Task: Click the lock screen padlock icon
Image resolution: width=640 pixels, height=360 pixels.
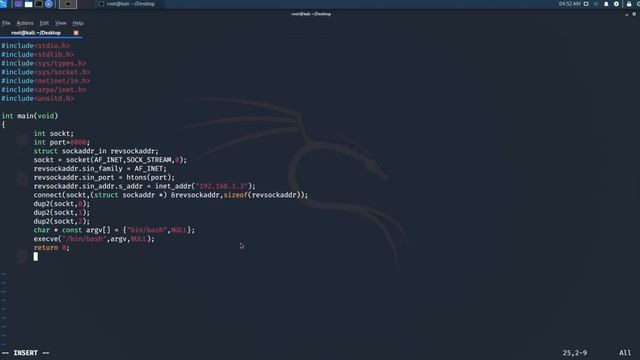Action: pyautogui.click(x=629, y=4)
